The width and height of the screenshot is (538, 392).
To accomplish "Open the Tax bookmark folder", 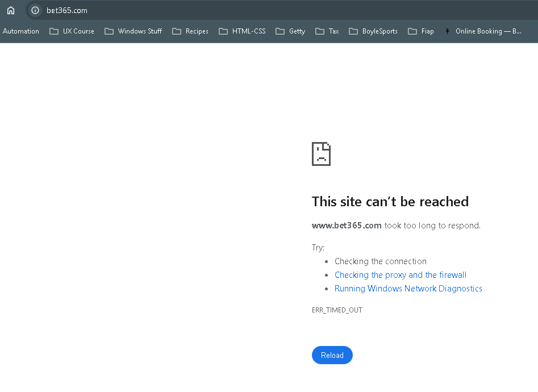I will click(x=327, y=31).
